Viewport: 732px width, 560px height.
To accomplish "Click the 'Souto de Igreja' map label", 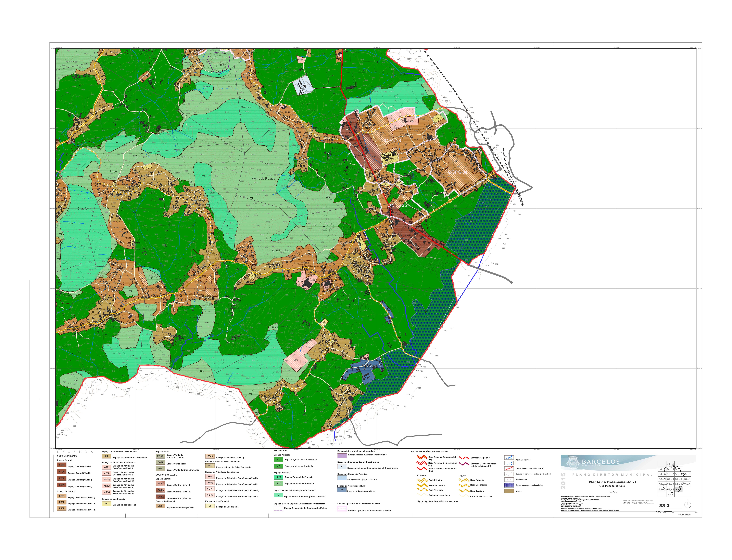I will click(x=268, y=163).
